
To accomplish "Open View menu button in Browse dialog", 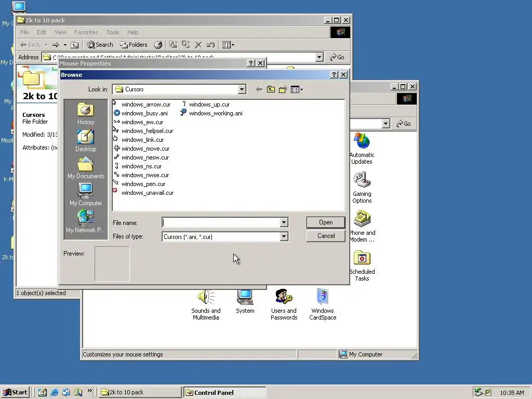I will click(x=297, y=89).
